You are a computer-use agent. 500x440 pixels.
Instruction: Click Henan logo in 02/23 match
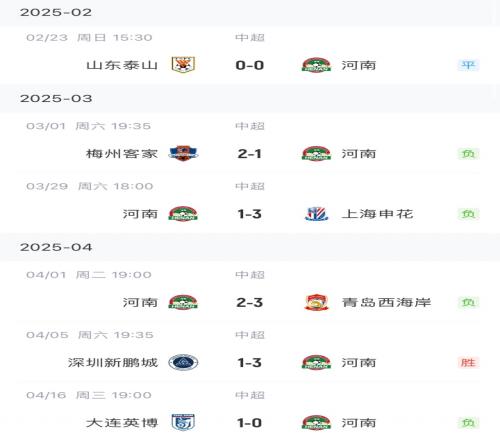(316, 65)
